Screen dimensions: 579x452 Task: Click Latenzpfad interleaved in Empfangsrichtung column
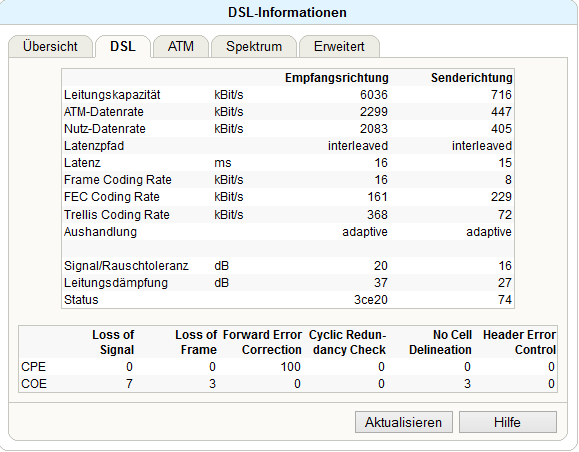tap(358, 146)
